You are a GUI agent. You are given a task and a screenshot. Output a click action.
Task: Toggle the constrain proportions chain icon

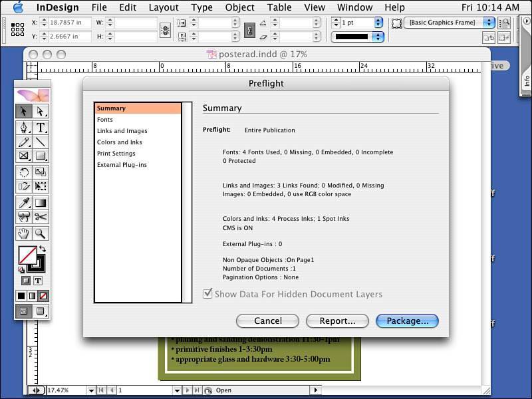click(x=249, y=29)
